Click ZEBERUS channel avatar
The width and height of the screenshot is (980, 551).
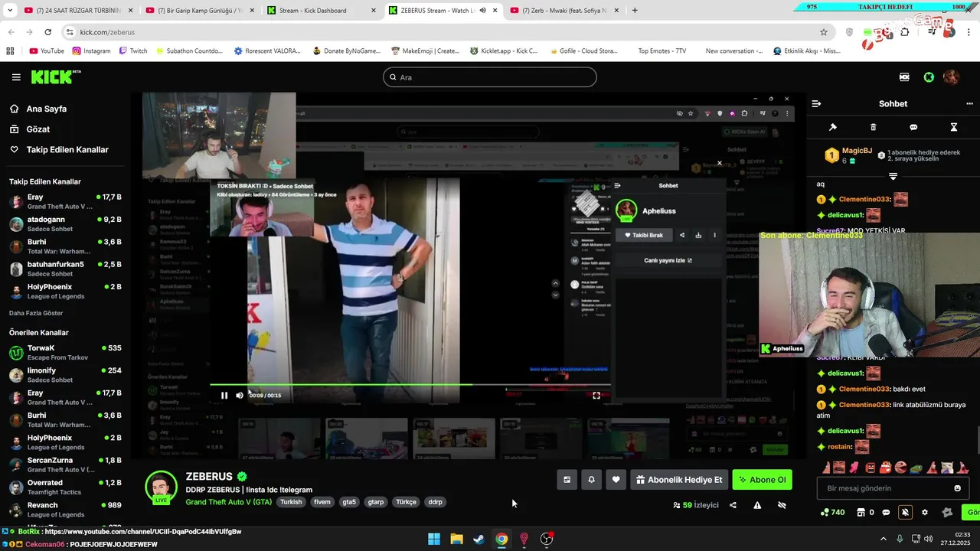pos(162,487)
